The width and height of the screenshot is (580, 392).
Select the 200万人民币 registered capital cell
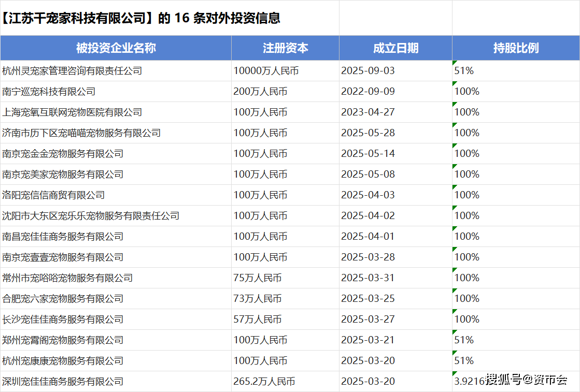pos(260,92)
